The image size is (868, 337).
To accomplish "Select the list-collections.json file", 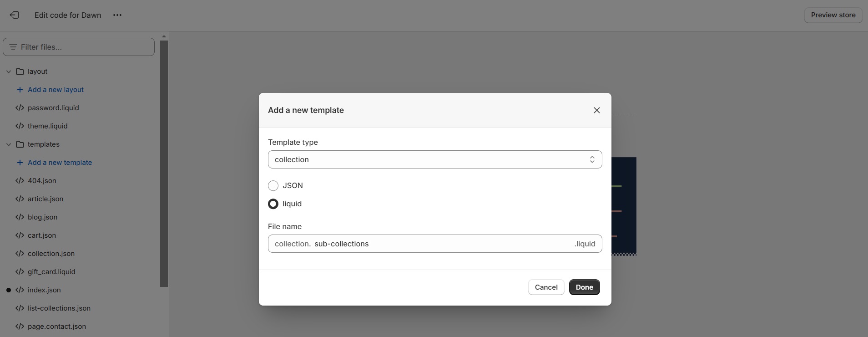I will 58,308.
